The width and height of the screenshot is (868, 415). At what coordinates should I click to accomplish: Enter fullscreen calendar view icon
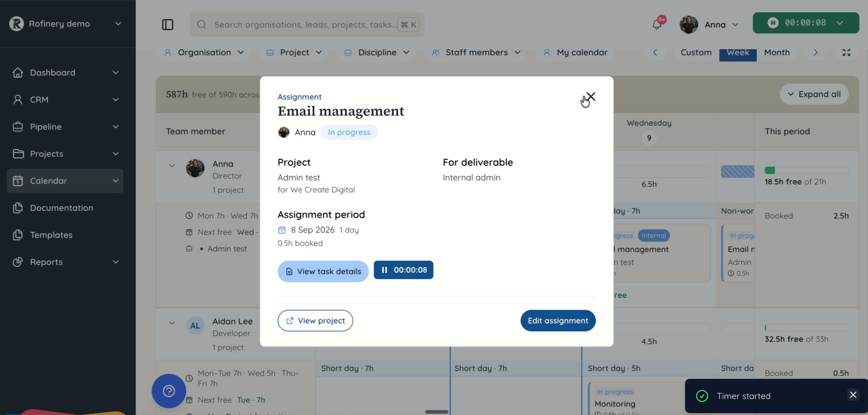tap(846, 53)
